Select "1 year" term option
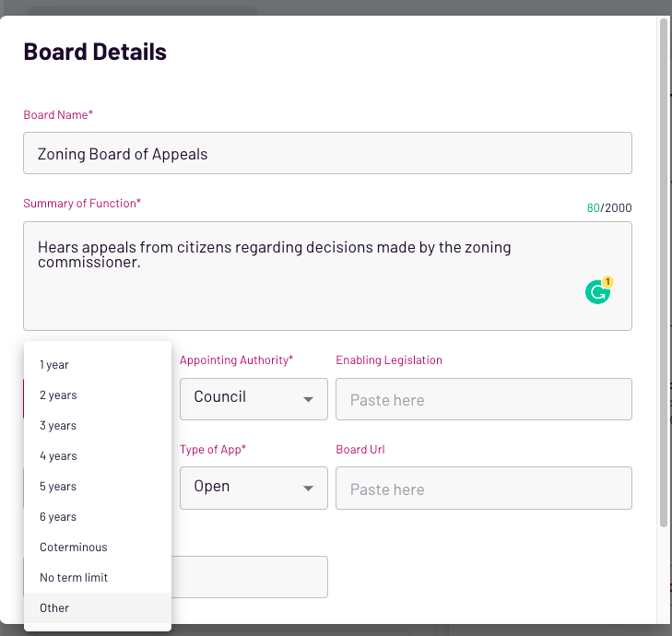Image resolution: width=672 pixels, height=636 pixels. click(55, 365)
